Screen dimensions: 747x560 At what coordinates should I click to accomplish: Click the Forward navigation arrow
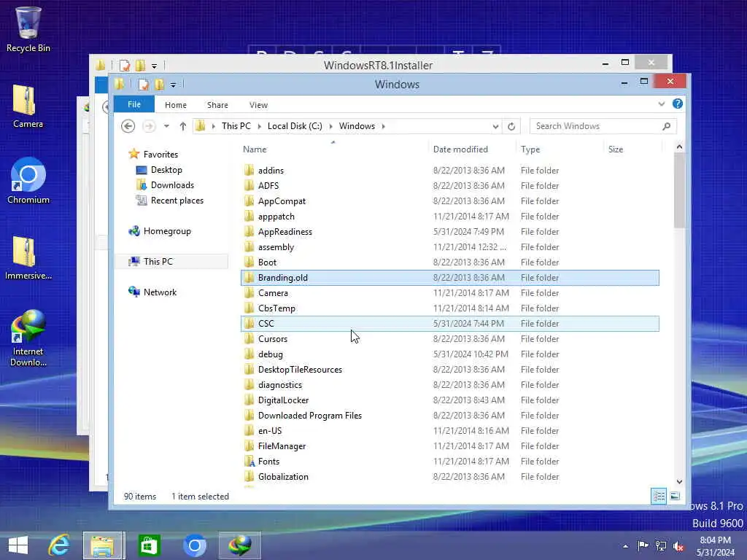pos(149,126)
